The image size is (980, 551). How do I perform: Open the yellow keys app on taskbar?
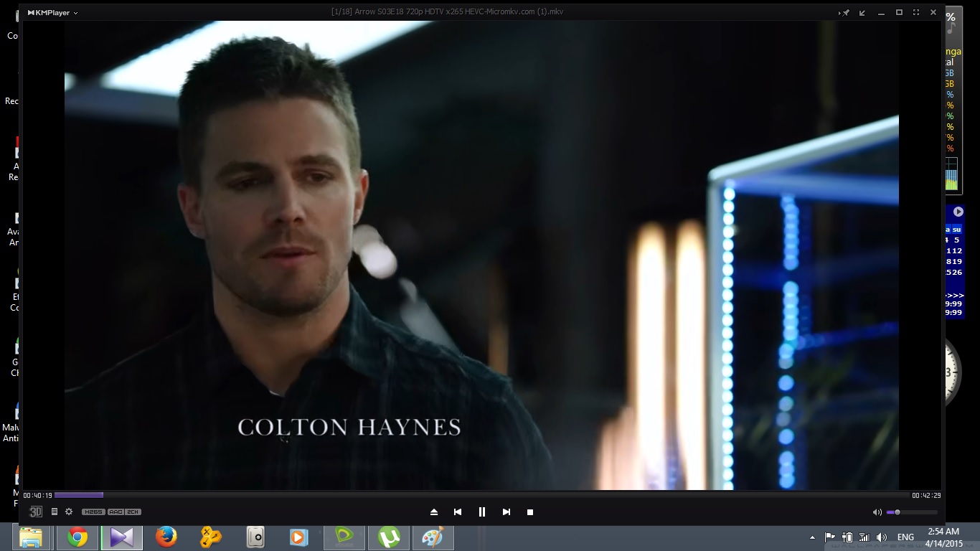211,537
